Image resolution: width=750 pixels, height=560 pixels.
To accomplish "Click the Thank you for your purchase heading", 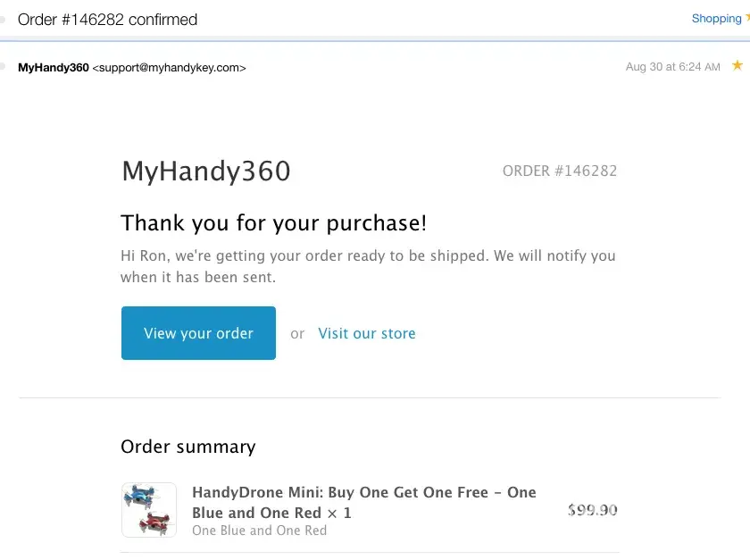I will [x=274, y=222].
